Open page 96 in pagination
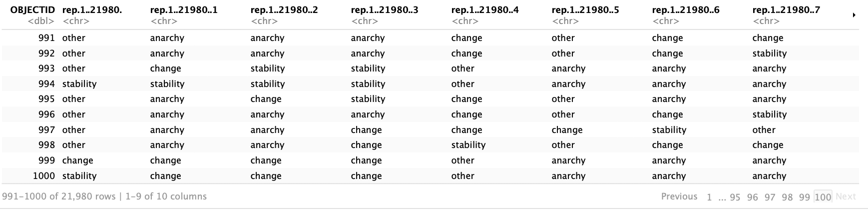Image resolution: width=868 pixels, height=212 pixels. pyautogui.click(x=752, y=197)
